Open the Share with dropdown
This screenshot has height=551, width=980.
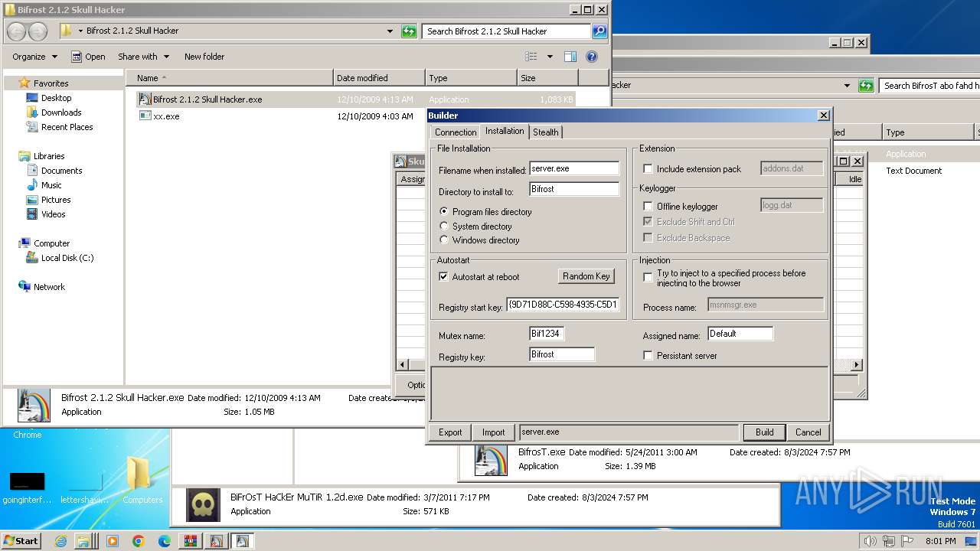click(x=143, y=57)
